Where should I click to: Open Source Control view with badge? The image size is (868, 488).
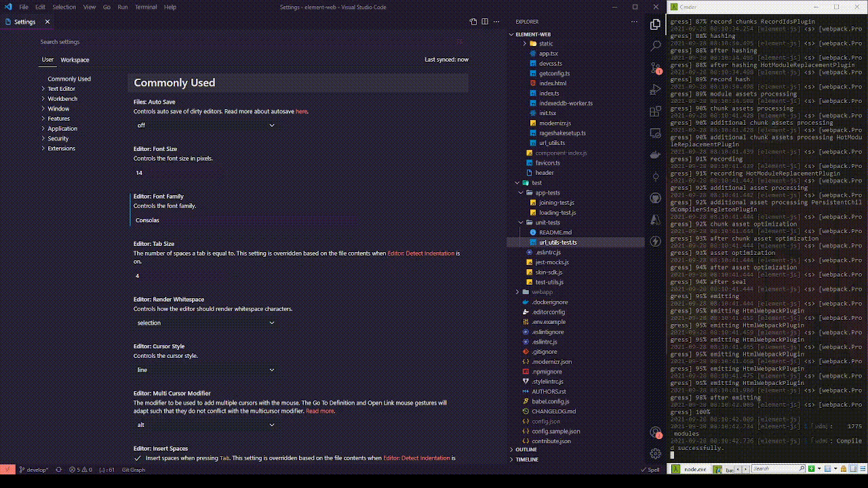click(x=655, y=68)
